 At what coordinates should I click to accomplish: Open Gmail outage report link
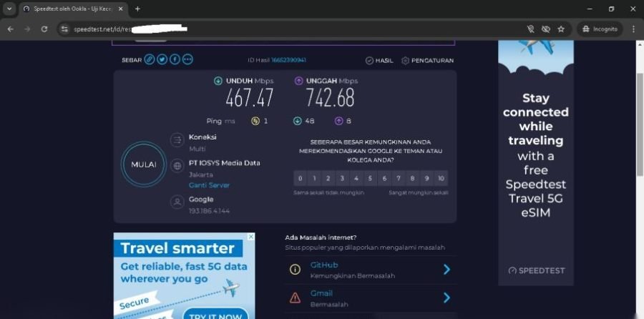tap(321, 293)
